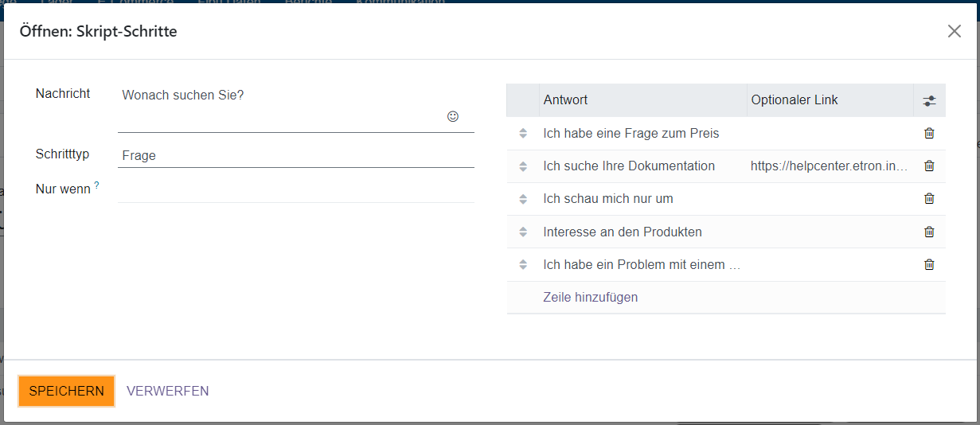Open the 'Nur wenn' selection field
Image resolution: width=980 pixels, height=425 pixels.
click(x=295, y=189)
